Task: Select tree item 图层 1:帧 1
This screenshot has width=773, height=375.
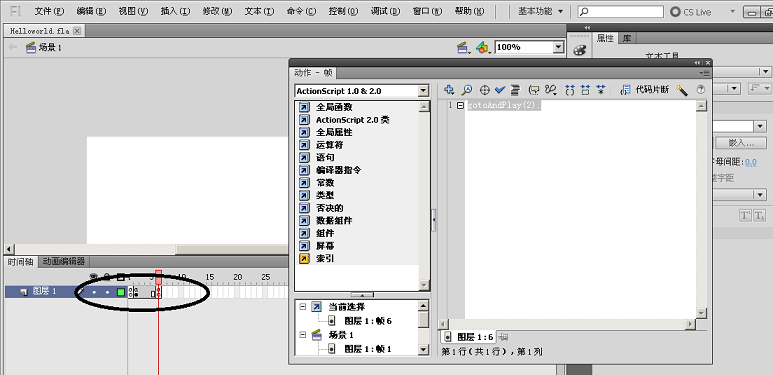Action: click(x=367, y=349)
